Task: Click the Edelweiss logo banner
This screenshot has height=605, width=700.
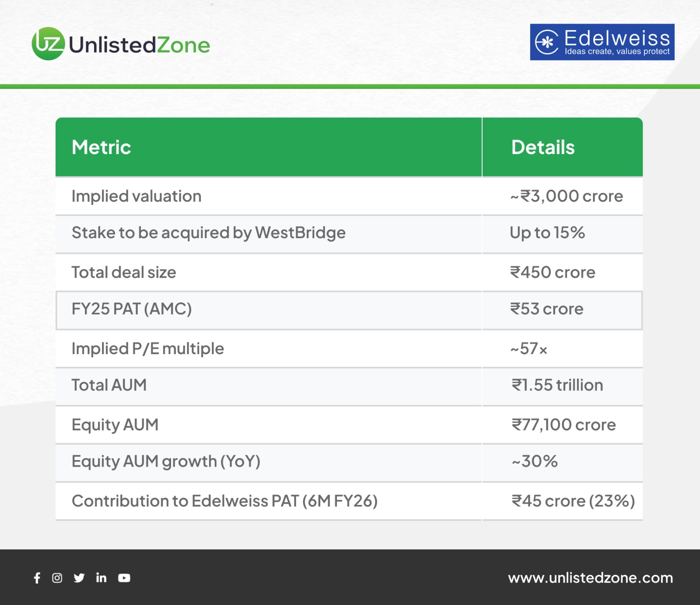Action: [602, 42]
